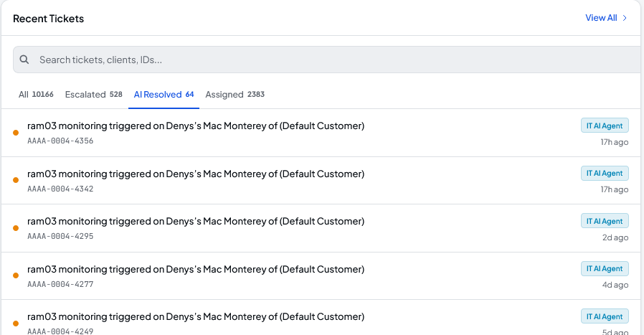The height and width of the screenshot is (335, 644).
Task: Click the search magnifier icon
Action: pos(24,60)
